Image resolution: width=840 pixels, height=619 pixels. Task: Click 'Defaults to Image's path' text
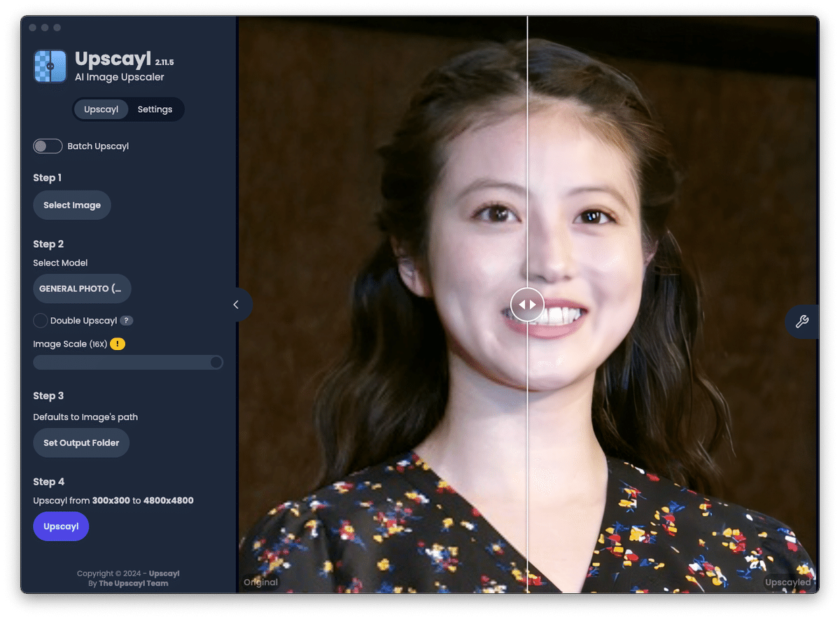[85, 417]
